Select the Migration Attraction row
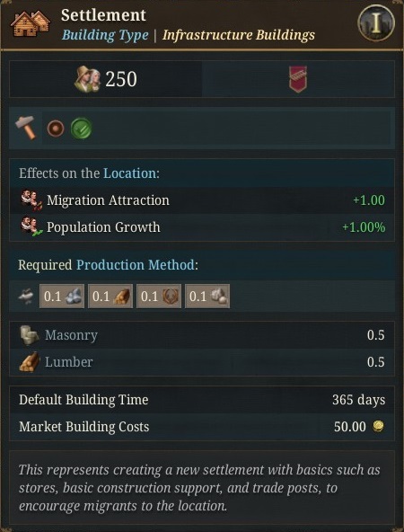Viewport: 404px width, 532px height. tap(202, 200)
